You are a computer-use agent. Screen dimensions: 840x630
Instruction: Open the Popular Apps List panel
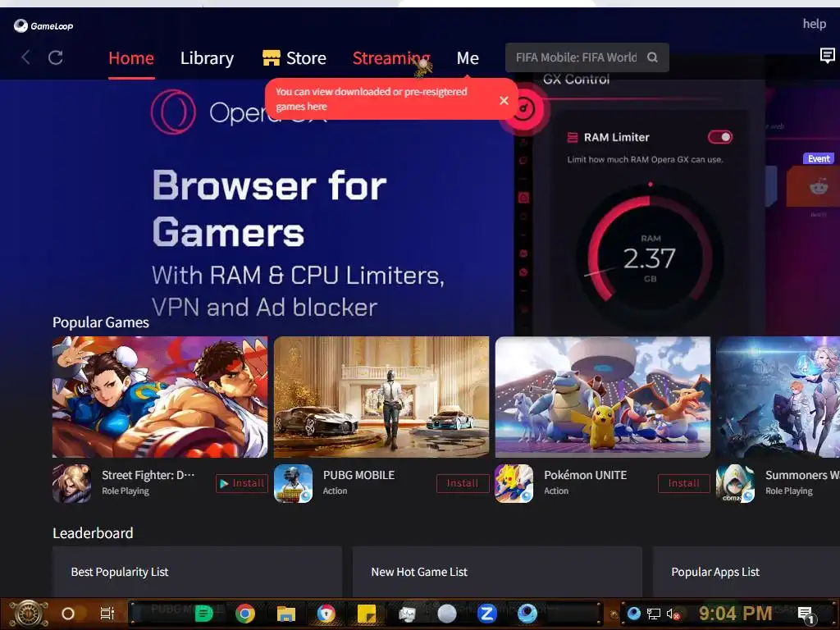746,572
